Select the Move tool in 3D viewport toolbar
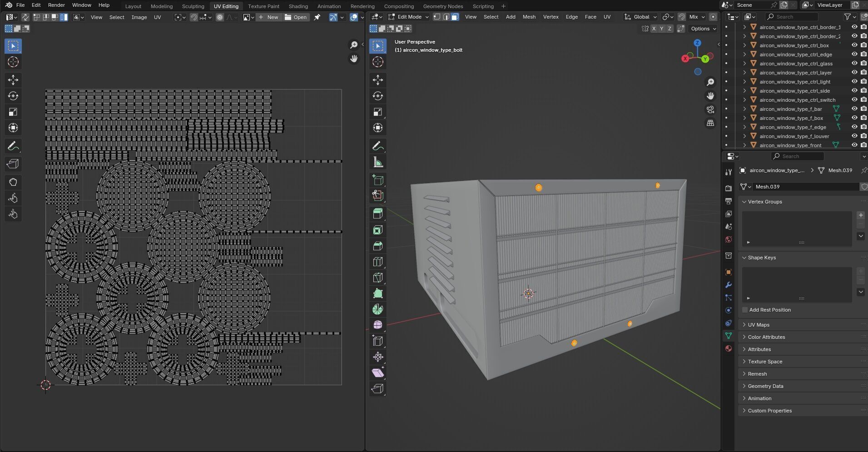Image resolution: width=868 pixels, height=452 pixels. coord(378,80)
